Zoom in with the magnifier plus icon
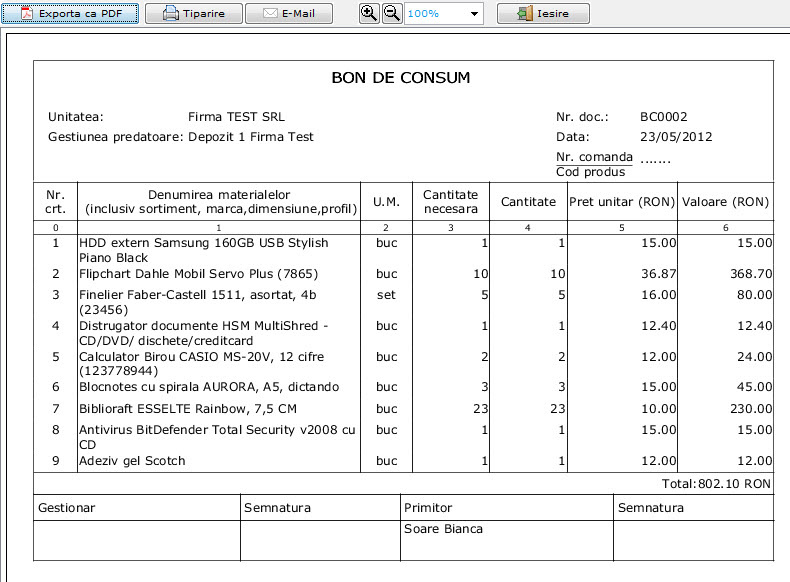 pyautogui.click(x=369, y=14)
